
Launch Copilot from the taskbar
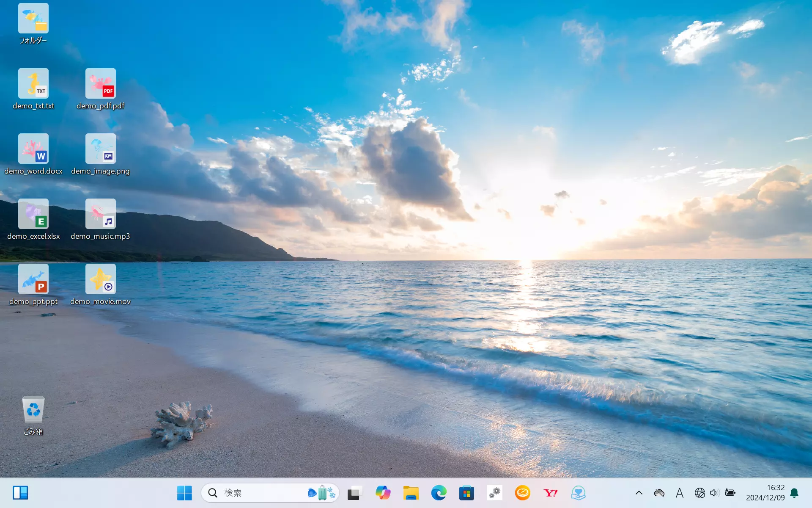pos(383,493)
